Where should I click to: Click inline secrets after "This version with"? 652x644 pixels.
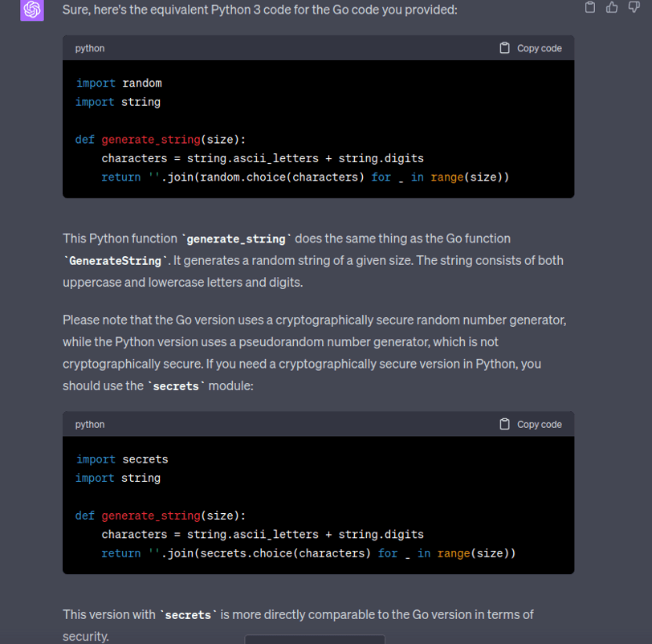[188, 615]
